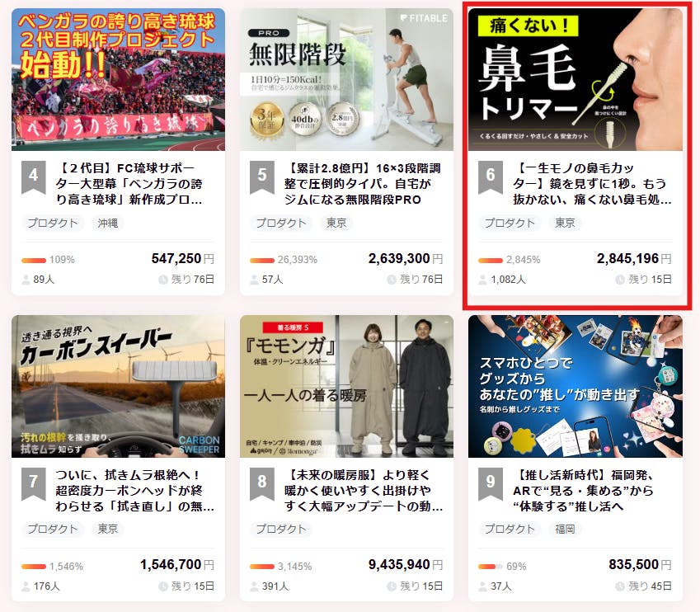Open the 鼻毛トリマー project image
The image size is (700, 612).
(x=575, y=79)
